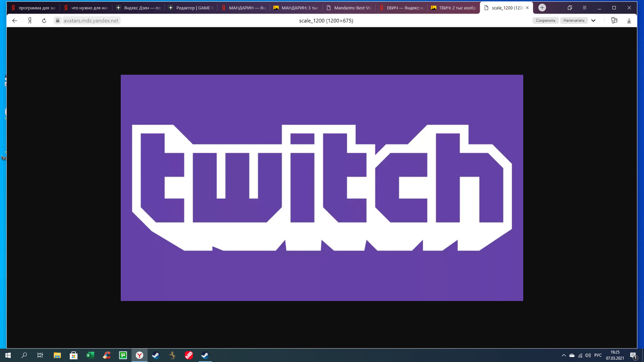644x362 pixels.
Task: Click the Сохранить button
Action: point(545,20)
